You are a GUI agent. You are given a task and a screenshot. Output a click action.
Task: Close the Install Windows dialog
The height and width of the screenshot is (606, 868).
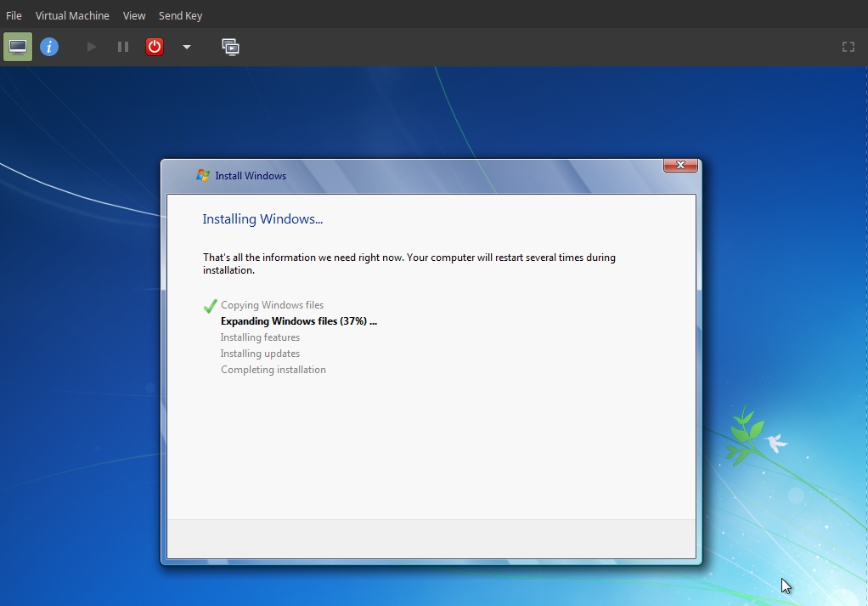pyautogui.click(x=680, y=165)
